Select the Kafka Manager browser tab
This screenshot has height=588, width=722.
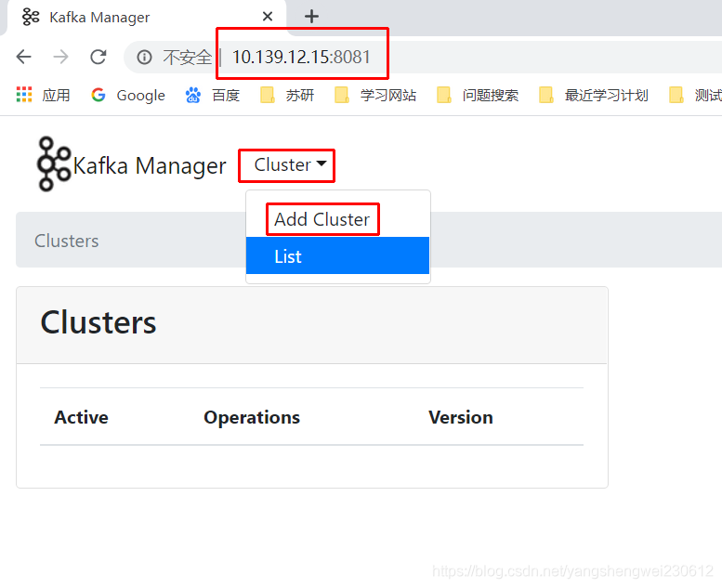click(x=145, y=17)
